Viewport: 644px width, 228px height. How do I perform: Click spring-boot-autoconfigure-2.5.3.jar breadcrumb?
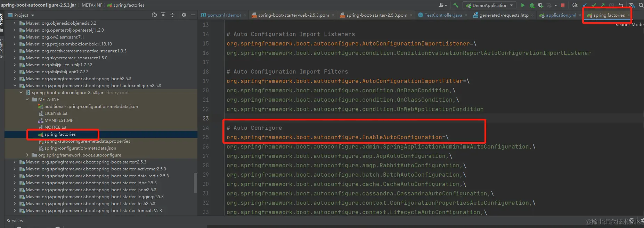pos(38,5)
